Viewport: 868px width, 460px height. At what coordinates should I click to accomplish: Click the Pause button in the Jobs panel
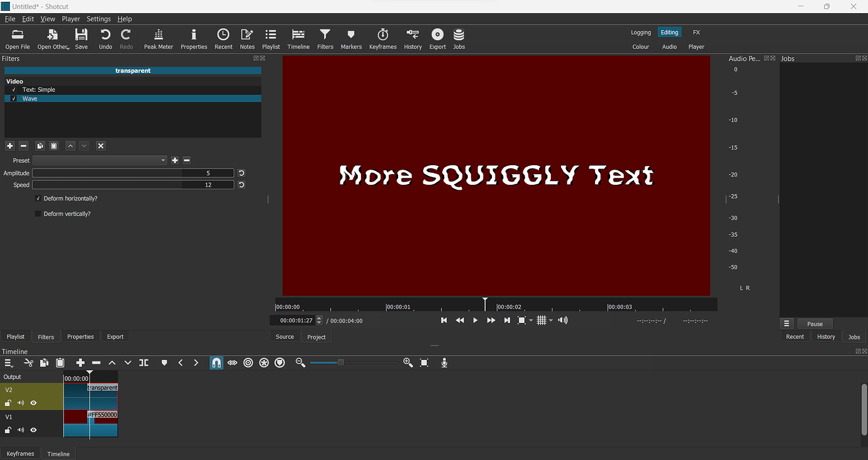[x=815, y=324]
